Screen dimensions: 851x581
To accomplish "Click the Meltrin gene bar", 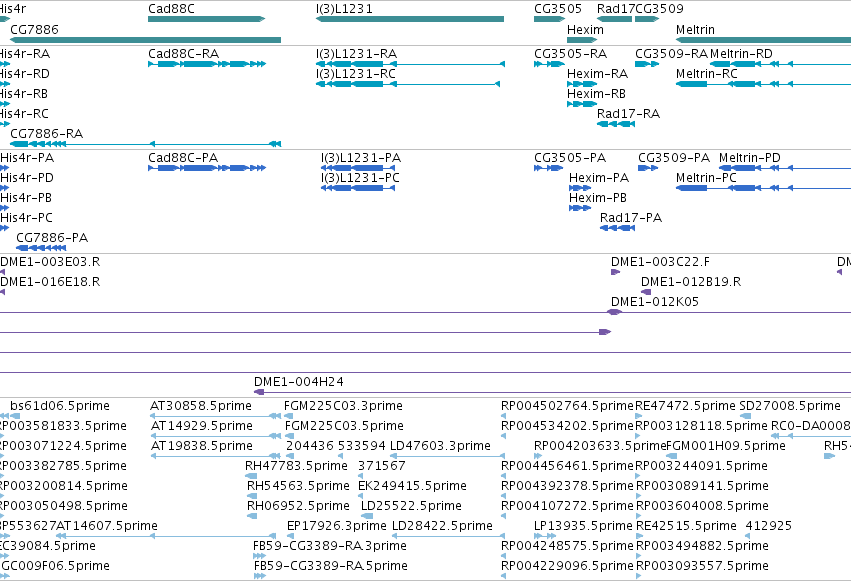I will 763,40.
